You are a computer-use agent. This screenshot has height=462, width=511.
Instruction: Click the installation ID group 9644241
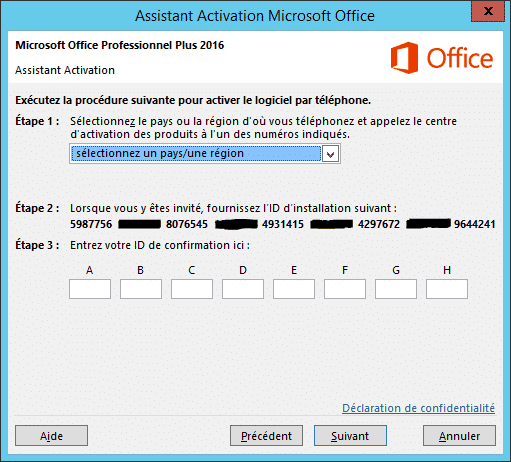pyautogui.click(x=475, y=224)
